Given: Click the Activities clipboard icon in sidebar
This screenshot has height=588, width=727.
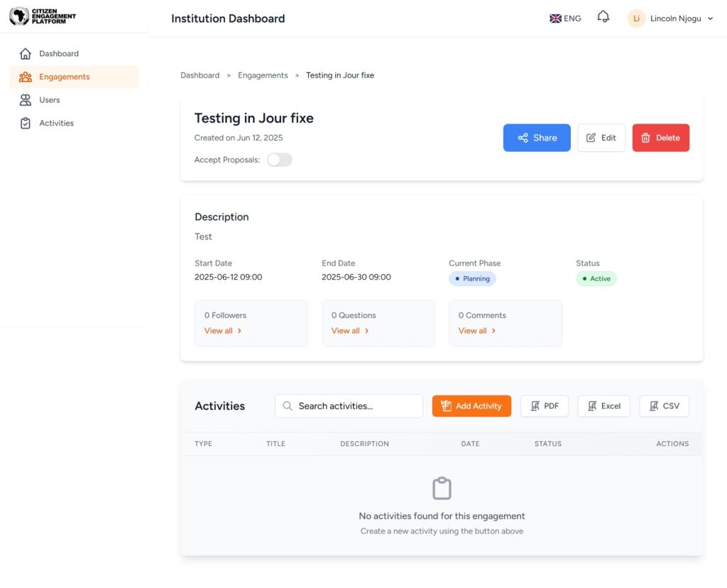Looking at the screenshot, I should pyautogui.click(x=26, y=124).
